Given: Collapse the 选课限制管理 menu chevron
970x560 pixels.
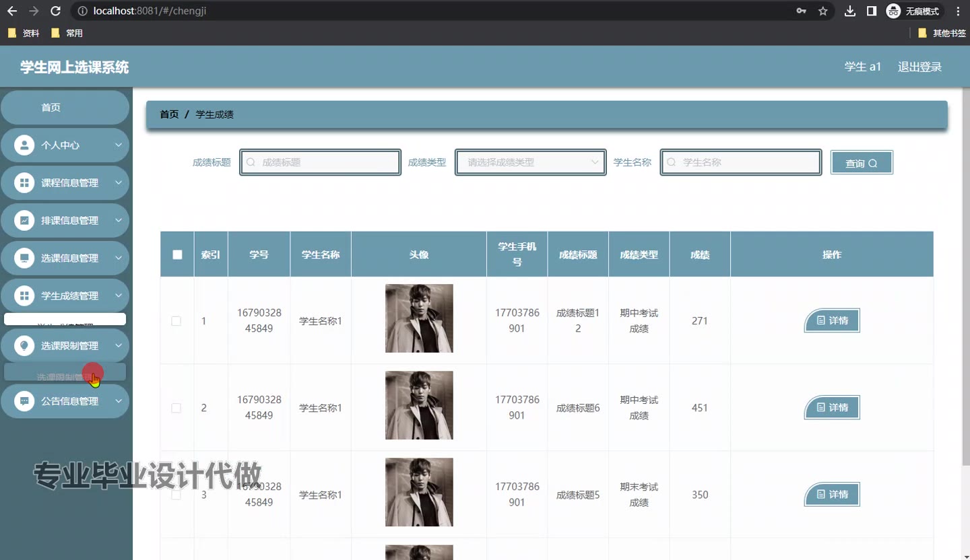Looking at the screenshot, I should (118, 345).
